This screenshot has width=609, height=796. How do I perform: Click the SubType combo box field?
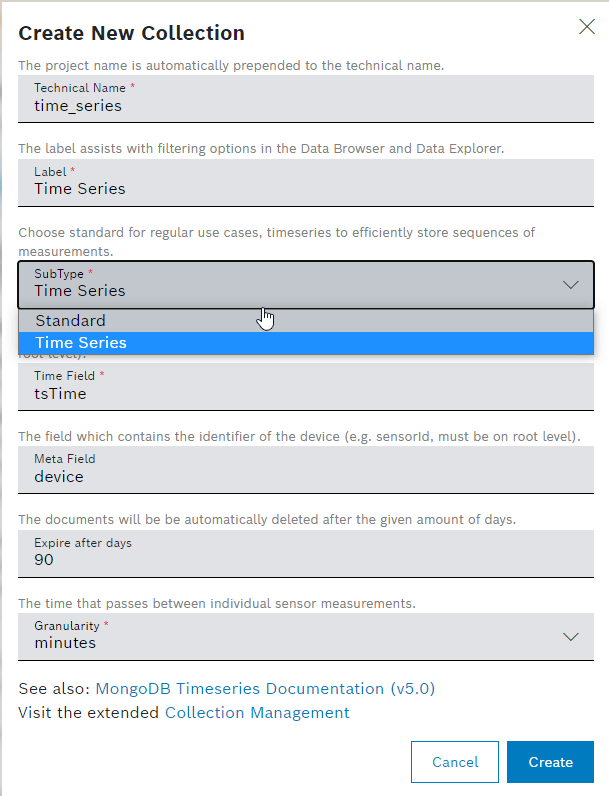coord(290,285)
